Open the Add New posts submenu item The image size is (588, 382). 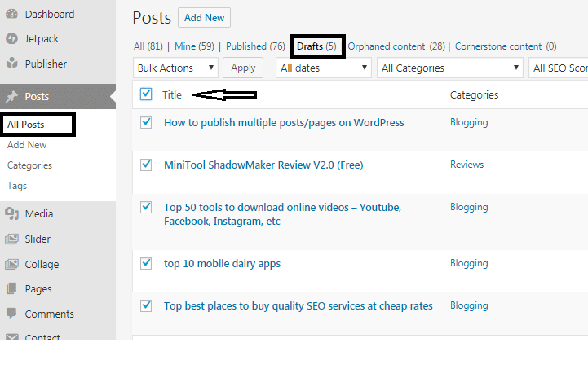point(27,145)
